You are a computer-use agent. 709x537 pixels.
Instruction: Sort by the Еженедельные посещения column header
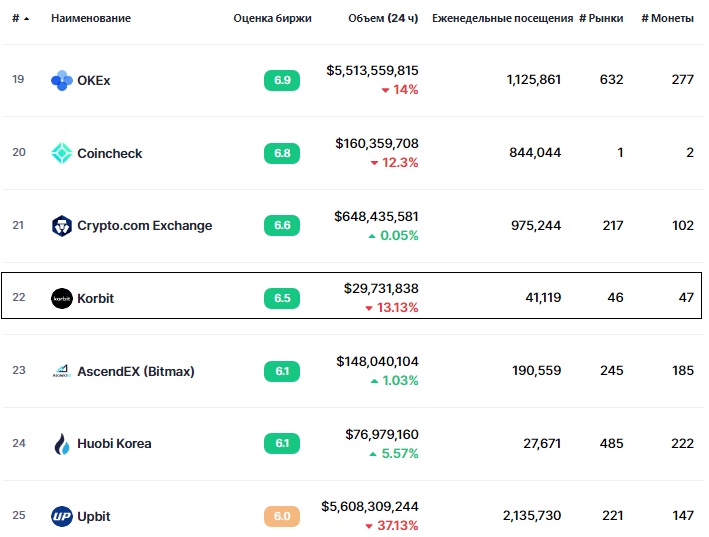[x=502, y=18]
